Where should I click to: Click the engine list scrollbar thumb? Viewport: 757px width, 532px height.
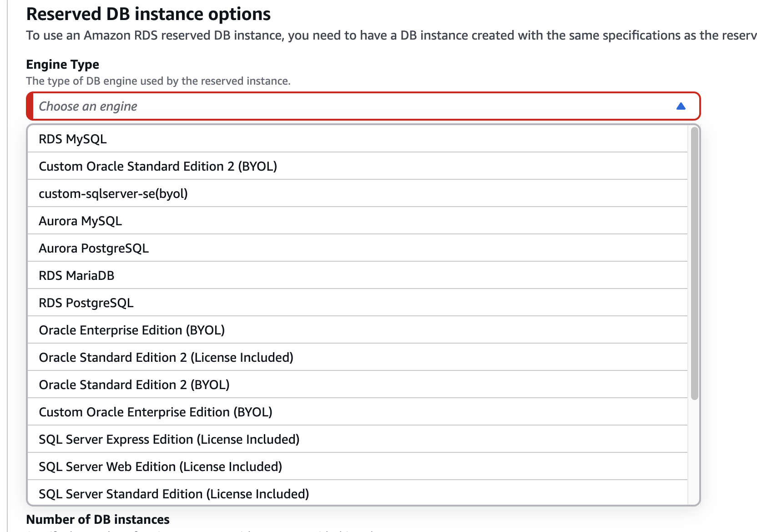click(x=694, y=264)
